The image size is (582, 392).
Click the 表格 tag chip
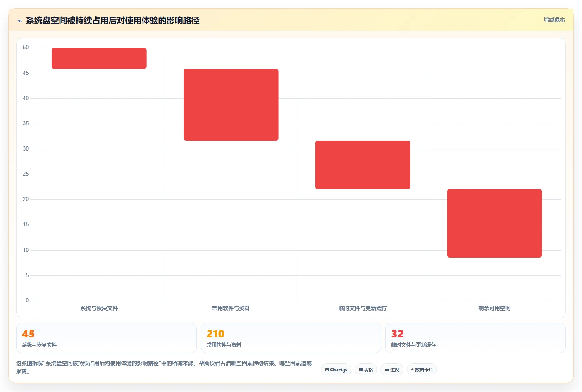click(366, 370)
